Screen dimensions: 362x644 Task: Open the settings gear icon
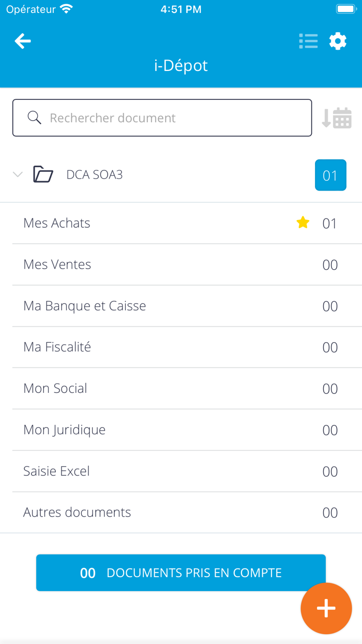(338, 41)
